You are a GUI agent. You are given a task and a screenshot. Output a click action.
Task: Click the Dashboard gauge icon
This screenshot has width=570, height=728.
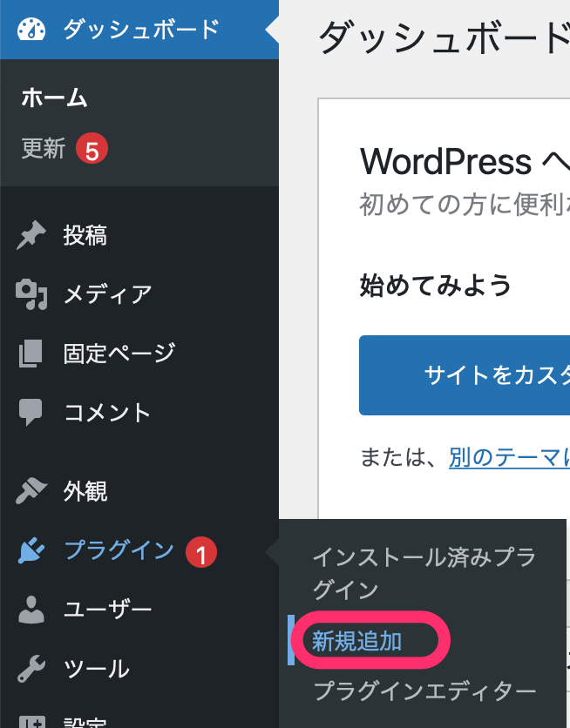tap(31, 30)
